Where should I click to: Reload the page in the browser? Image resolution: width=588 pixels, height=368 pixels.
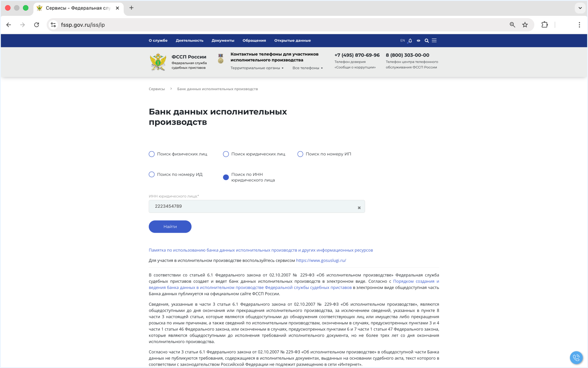point(36,25)
